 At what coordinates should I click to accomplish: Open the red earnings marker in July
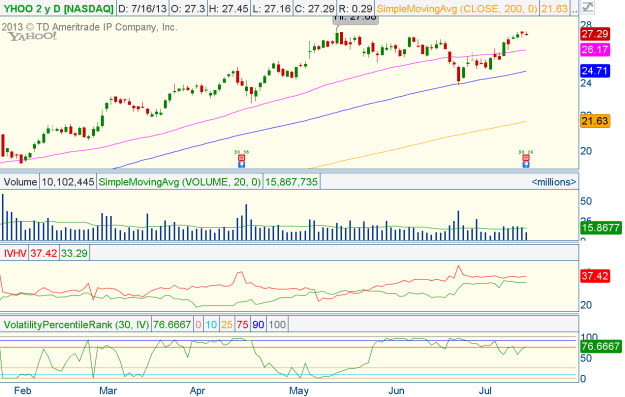pos(526,158)
